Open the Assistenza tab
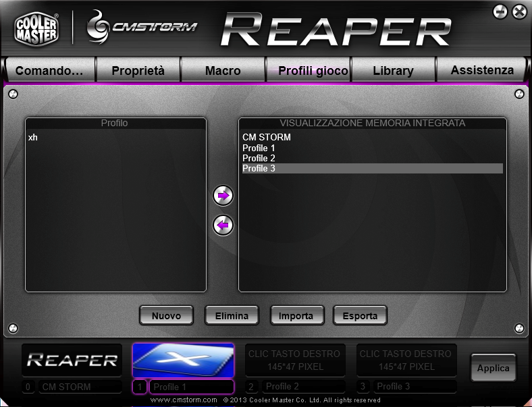This screenshot has width=532, height=407. pyautogui.click(x=482, y=70)
